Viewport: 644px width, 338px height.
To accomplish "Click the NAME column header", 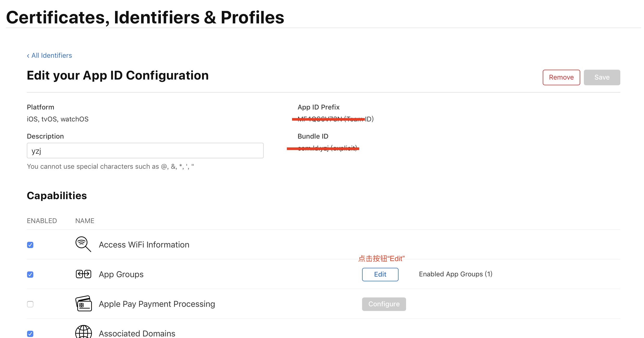I will [85, 221].
